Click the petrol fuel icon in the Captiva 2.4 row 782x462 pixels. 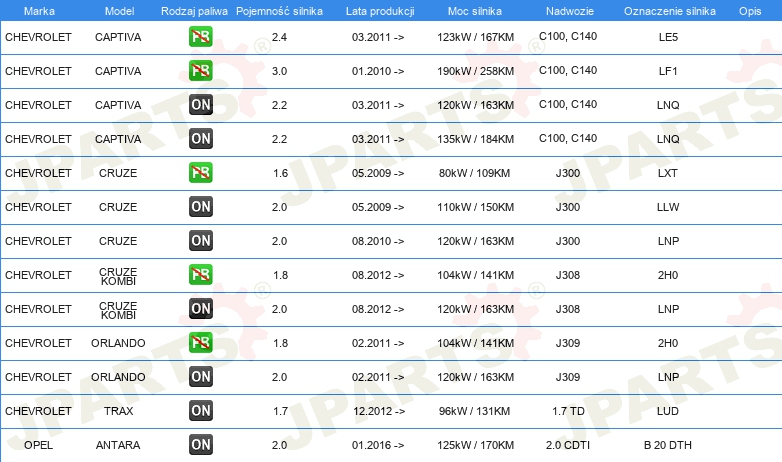(200, 36)
